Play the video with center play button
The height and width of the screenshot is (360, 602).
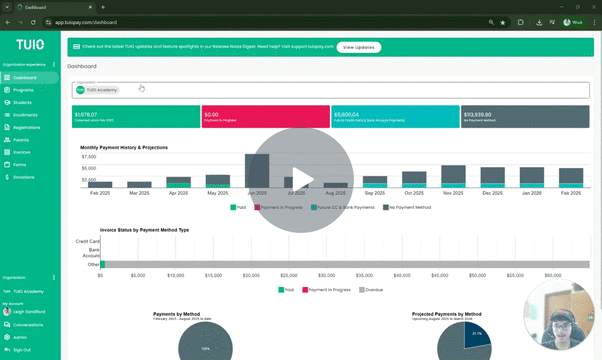pos(301,180)
